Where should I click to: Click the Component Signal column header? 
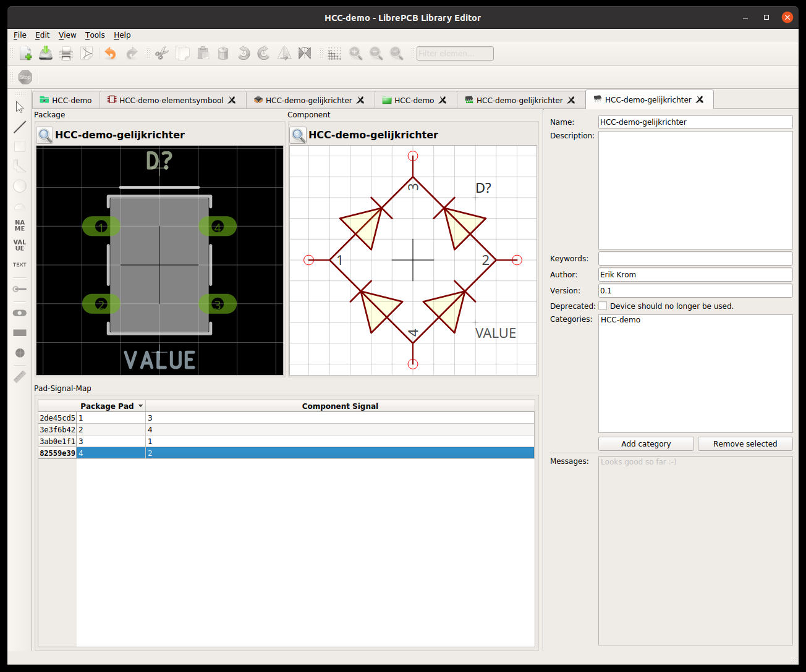click(x=340, y=406)
